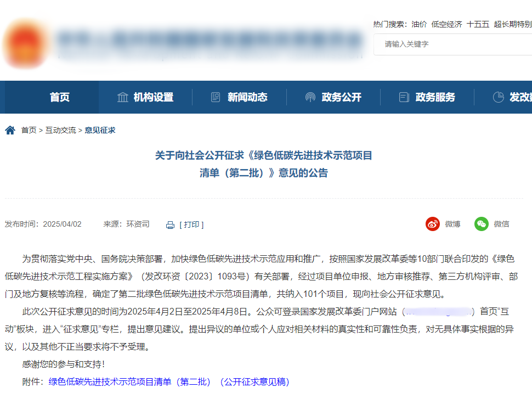532x410 pixels.
Task: Click the 感谢您的参与和支持 line
Action: tap(64, 364)
